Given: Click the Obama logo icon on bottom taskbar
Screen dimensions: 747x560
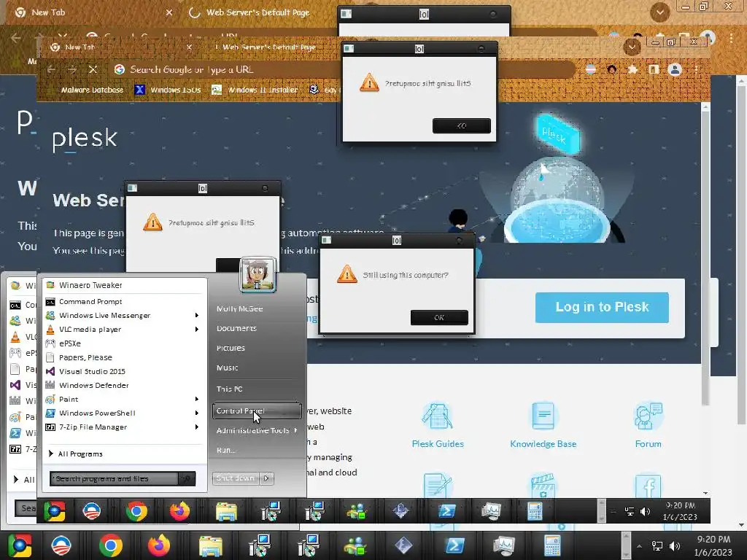Looking at the screenshot, I should point(61,545).
